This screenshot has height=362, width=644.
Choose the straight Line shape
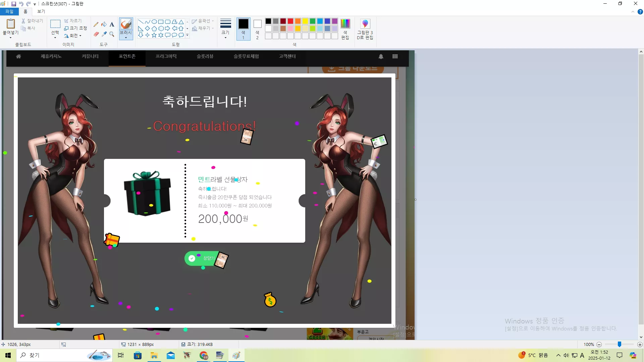click(x=141, y=22)
